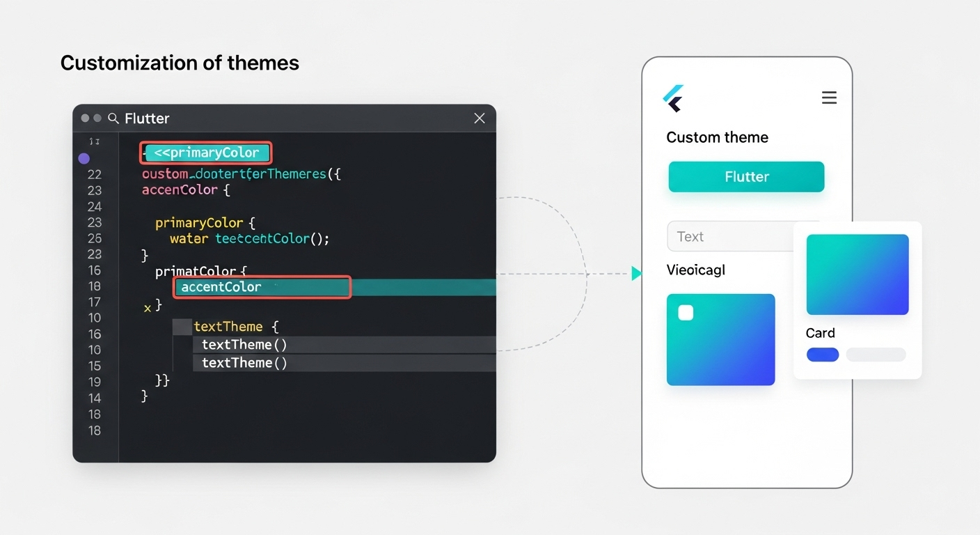The image size is (980, 535).
Task: Toggle the blue pill switch below Card
Action: [823, 355]
